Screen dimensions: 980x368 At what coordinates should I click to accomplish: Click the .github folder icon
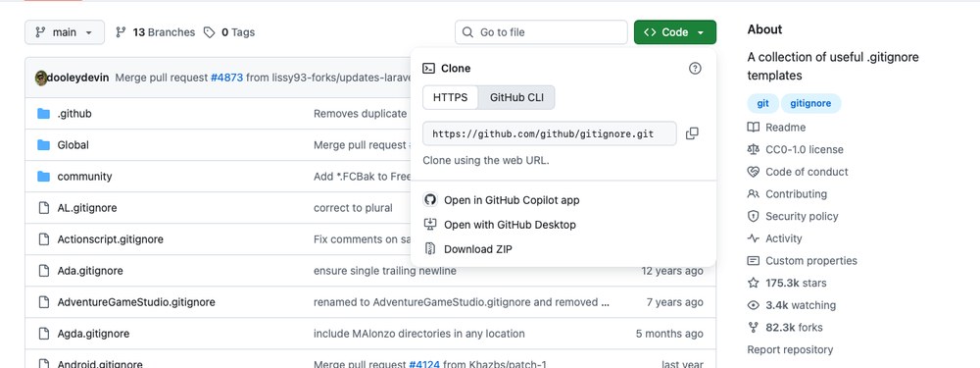[x=43, y=114]
